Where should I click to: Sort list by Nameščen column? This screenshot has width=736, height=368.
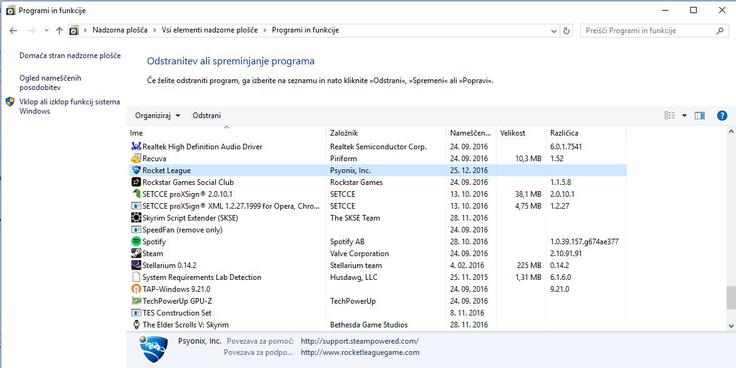pos(471,133)
